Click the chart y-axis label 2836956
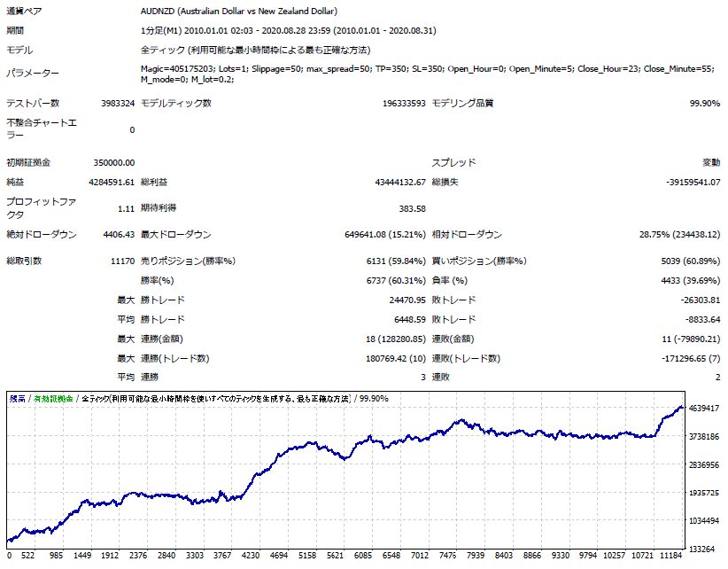Image resolution: width=728 pixels, height=569 pixels. (704, 465)
